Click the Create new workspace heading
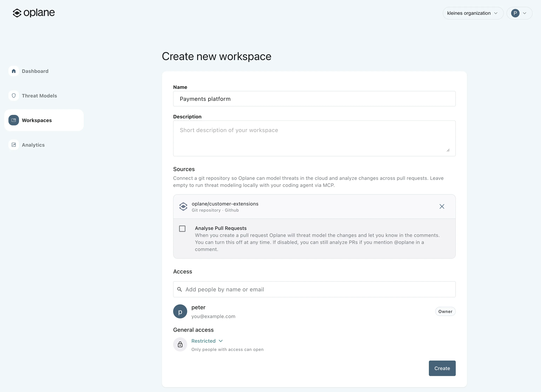541x392 pixels. 217,57
